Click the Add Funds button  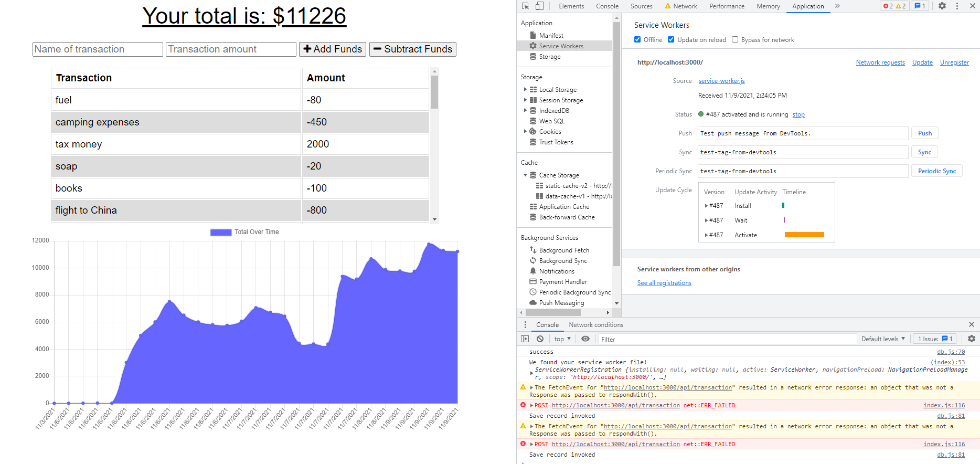(333, 49)
